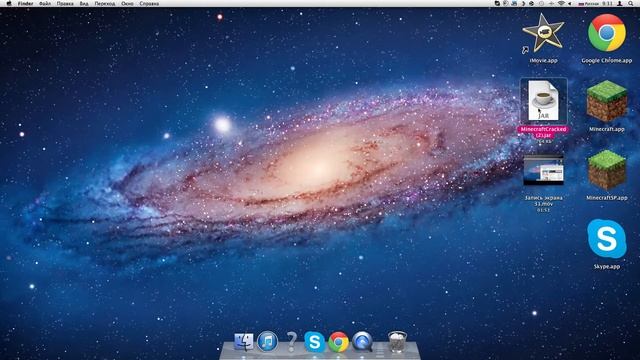Click the menu bar clock

(x=607, y=3)
